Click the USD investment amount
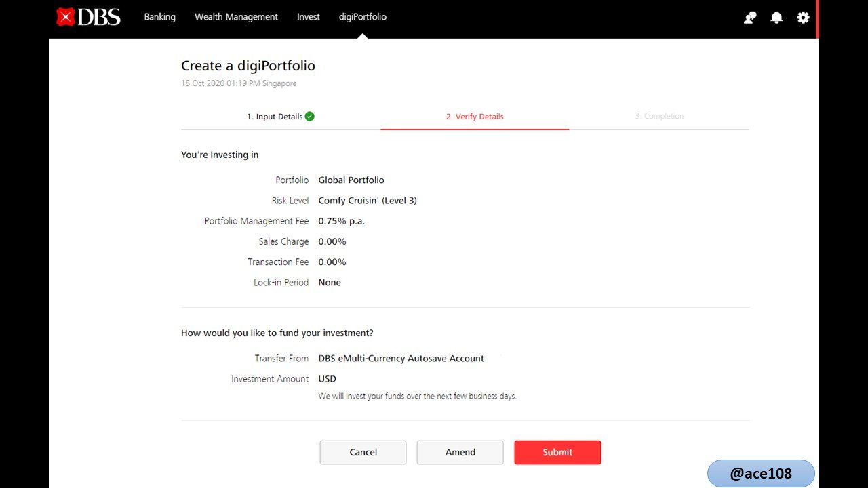Image resolution: width=868 pixels, height=488 pixels. click(327, 379)
